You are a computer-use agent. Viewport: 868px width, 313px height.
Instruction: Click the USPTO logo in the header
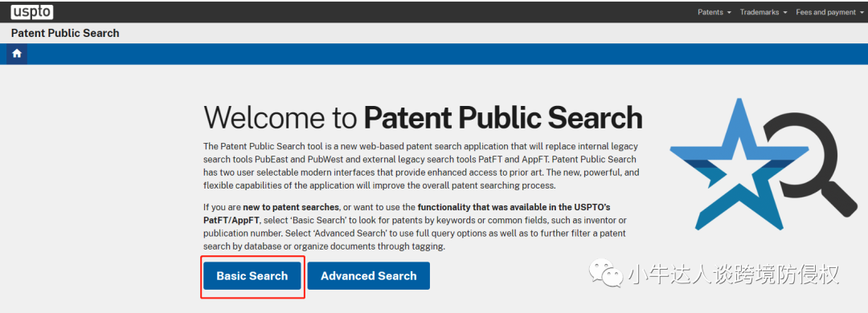(31, 11)
